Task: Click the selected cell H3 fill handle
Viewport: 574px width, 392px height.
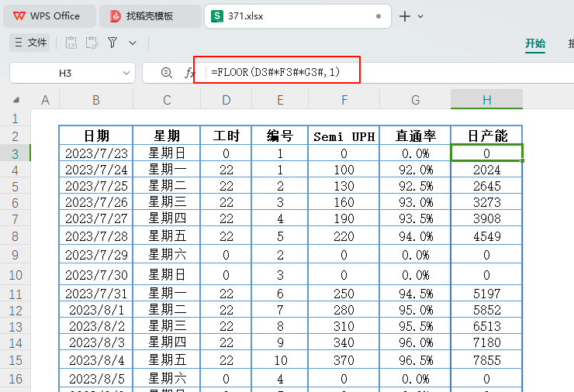Action: [522, 161]
